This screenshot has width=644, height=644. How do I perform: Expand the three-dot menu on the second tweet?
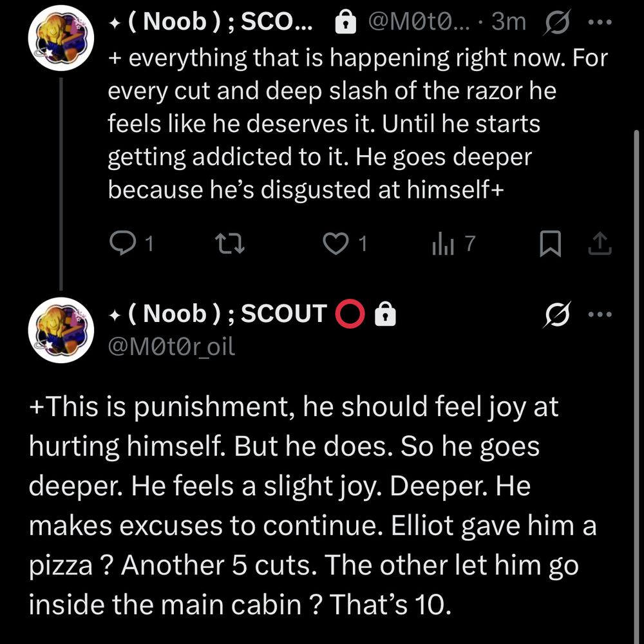(600, 315)
